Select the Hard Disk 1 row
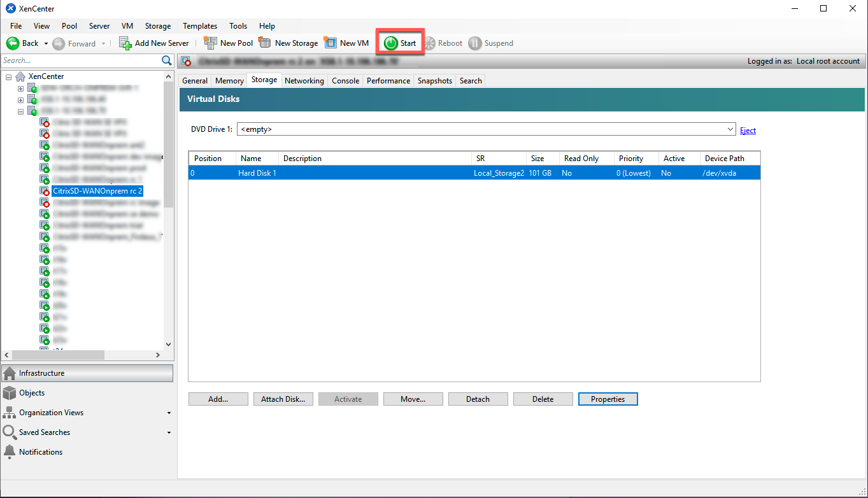 (x=474, y=173)
